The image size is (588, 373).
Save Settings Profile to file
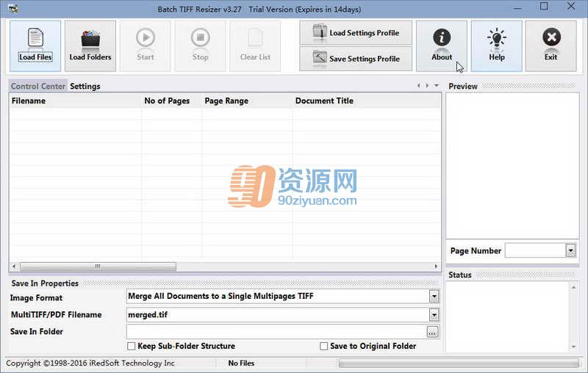pyautogui.click(x=356, y=59)
